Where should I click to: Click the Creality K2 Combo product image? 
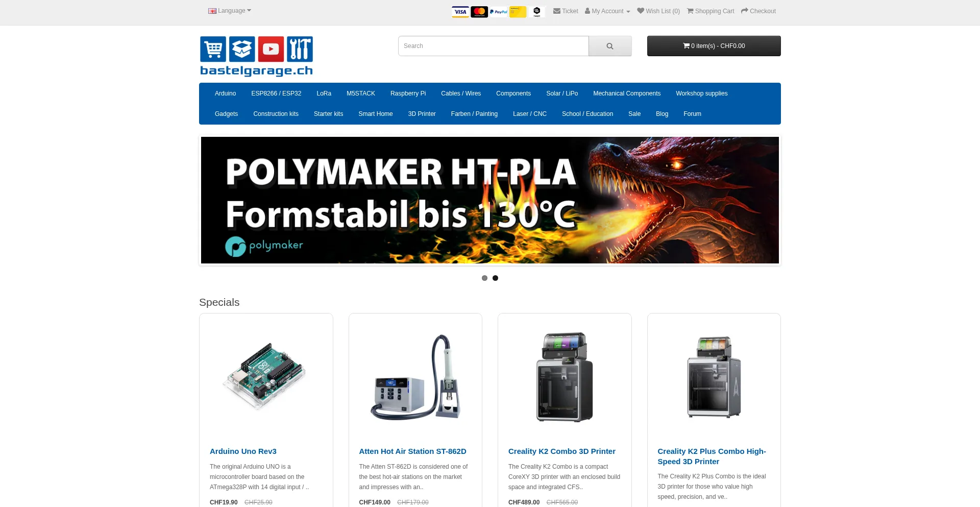point(565,377)
